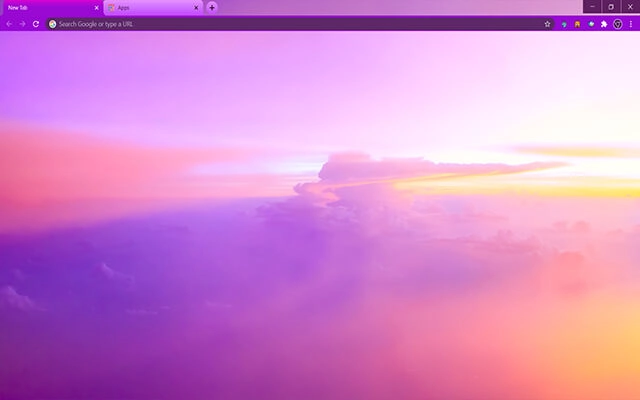Switch to the Apps tab
This screenshot has width=640, height=400.
pos(153,8)
